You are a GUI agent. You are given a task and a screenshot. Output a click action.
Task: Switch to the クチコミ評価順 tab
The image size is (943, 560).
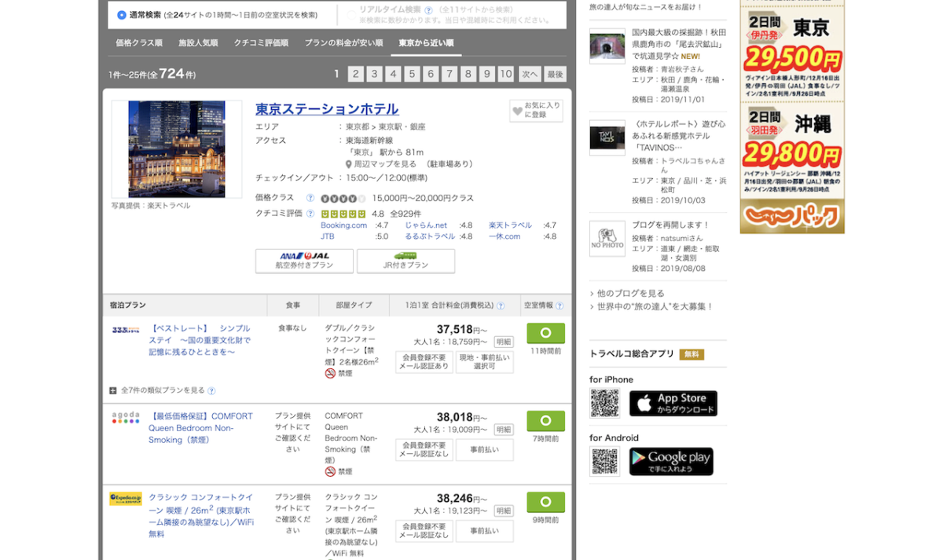pyautogui.click(x=261, y=43)
